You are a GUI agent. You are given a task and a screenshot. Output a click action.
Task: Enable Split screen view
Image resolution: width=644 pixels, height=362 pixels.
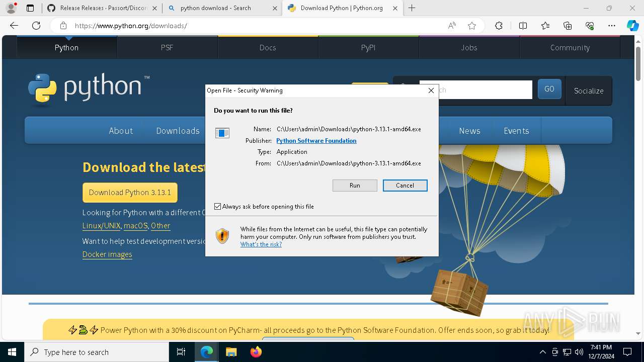[523, 26]
